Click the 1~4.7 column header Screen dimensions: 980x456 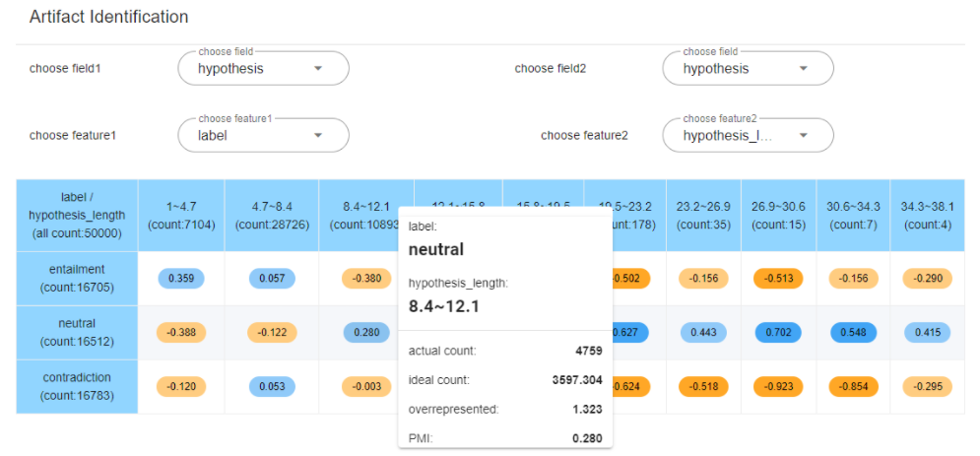[x=181, y=215]
